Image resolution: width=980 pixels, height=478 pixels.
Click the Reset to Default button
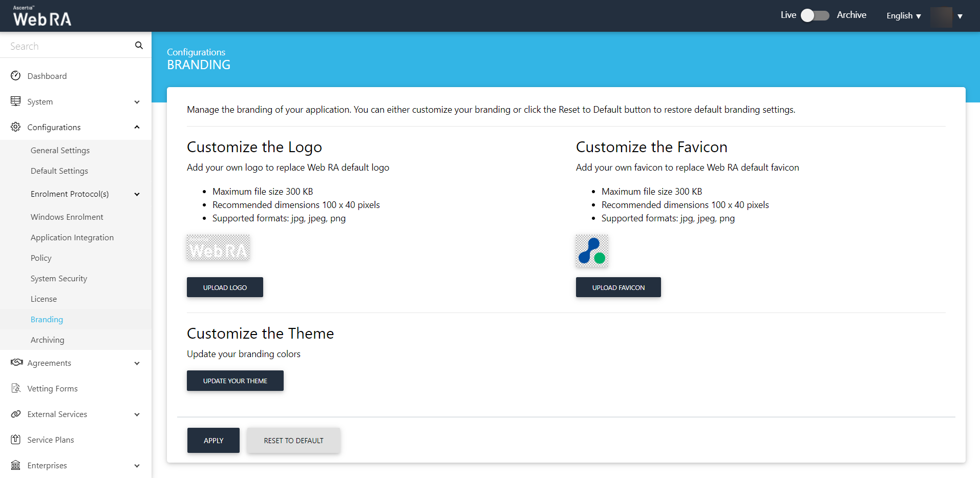coord(293,441)
